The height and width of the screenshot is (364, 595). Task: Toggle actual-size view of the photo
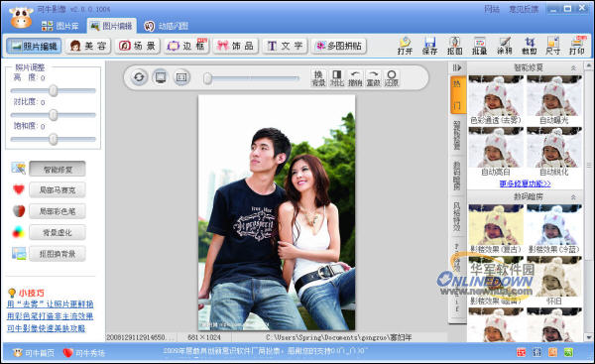[181, 77]
